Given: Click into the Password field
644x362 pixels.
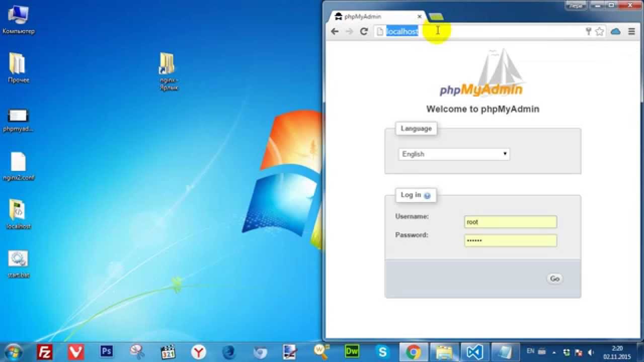Looking at the screenshot, I should tap(510, 240).
